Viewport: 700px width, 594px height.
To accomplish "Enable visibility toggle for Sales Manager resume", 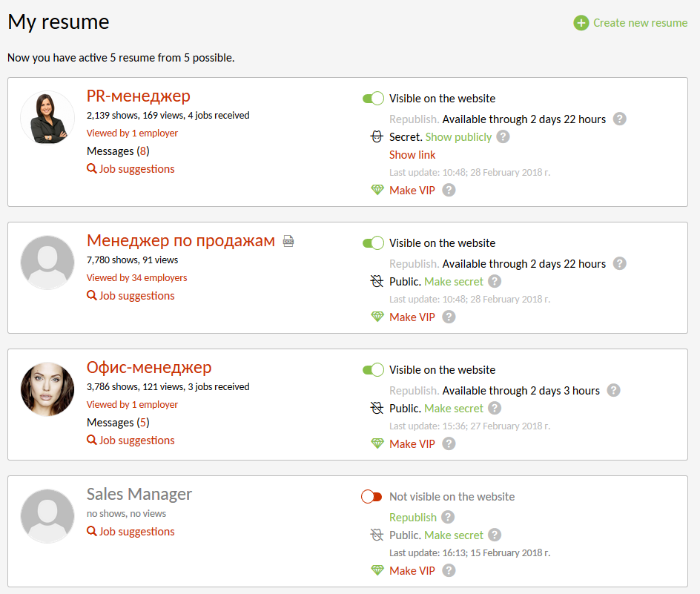I will [372, 497].
